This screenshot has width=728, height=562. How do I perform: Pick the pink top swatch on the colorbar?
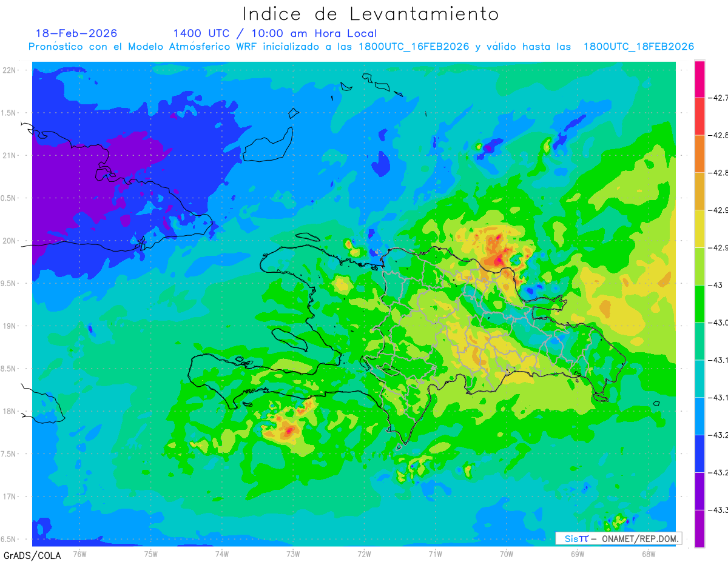699,79
